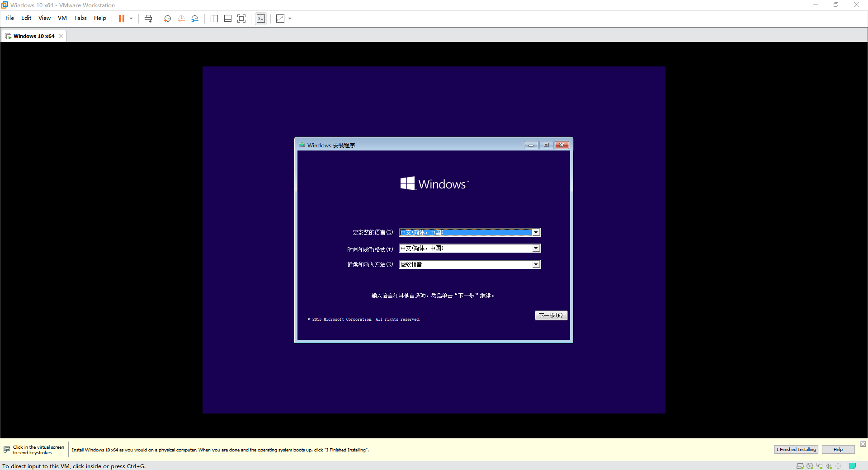The image size is (868, 470).
Task: Click the Microsoft copyright text
Action: 364,320
